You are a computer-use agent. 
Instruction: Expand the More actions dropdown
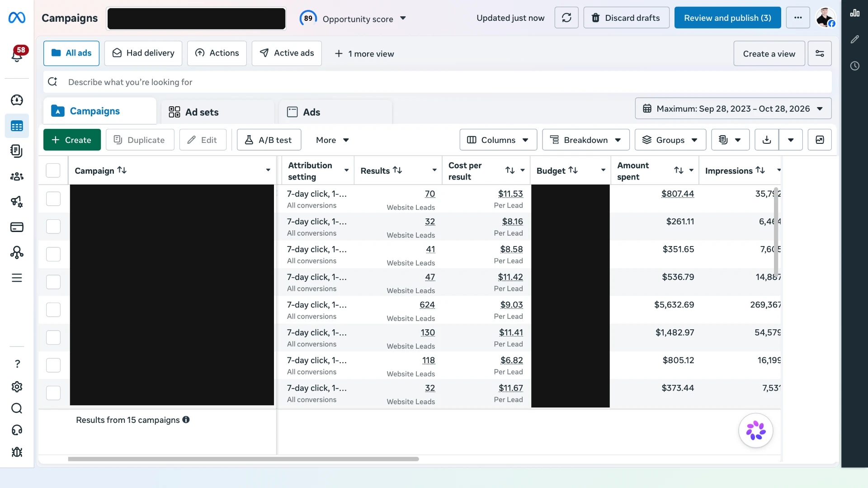[332, 140]
